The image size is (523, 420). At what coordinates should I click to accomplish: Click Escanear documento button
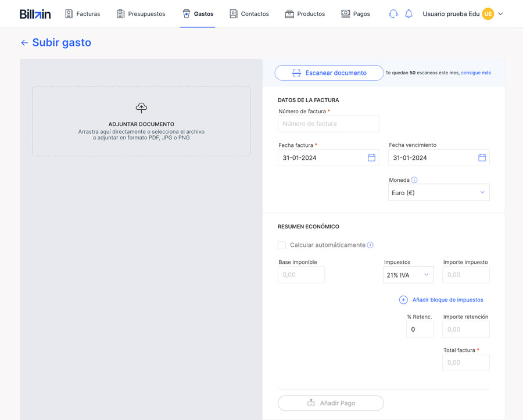pos(329,73)
